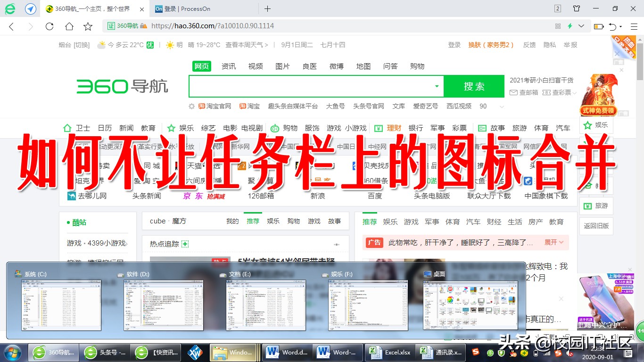This screenshot has width=644, height=362.
Task: Open the 推荐 tab in cube panel
Action: (x=253, y=221)
